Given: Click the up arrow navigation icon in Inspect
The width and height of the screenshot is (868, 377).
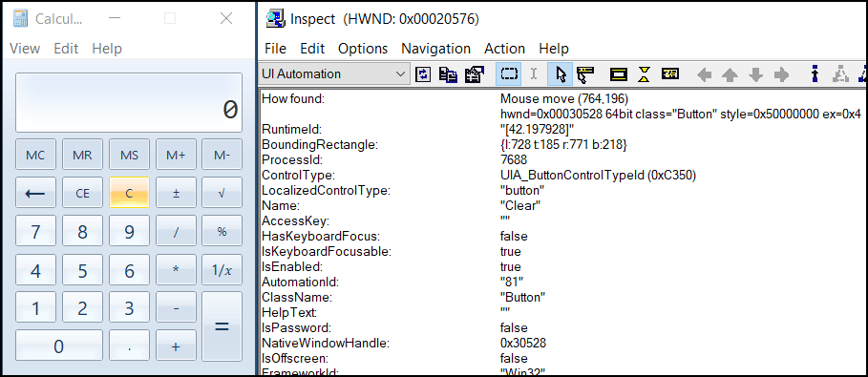Looking at the screenshot, I should (730, 74).
